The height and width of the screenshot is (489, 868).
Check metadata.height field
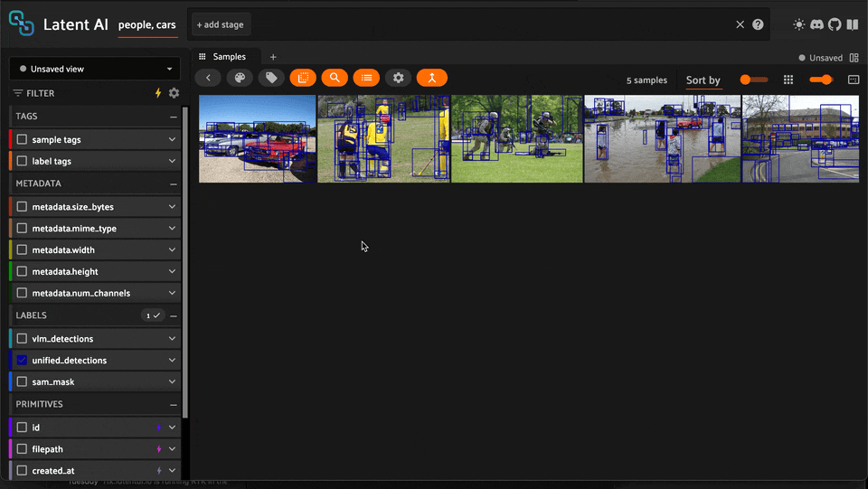[x=22, y=271]
